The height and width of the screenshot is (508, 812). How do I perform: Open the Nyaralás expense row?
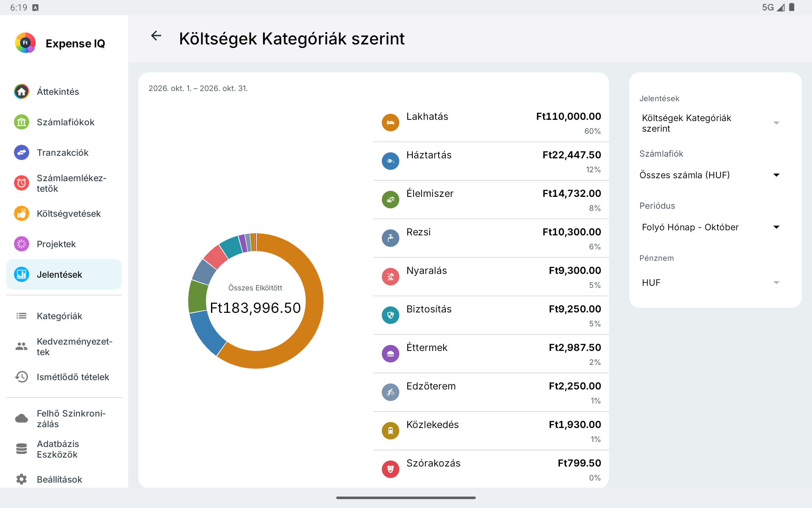[491, 277]
